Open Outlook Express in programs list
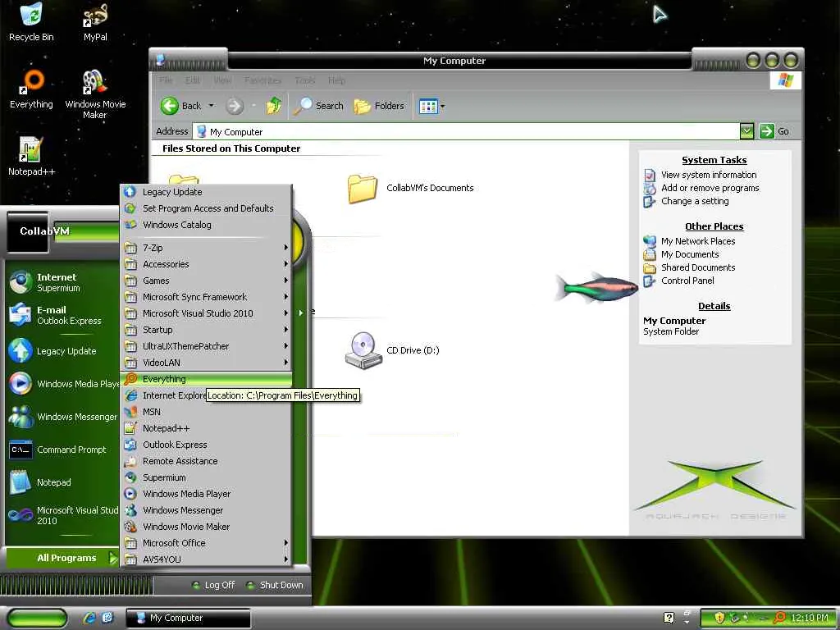Viewport: 840px width, 630px height. pyautogui.click(x=206, y=445)
